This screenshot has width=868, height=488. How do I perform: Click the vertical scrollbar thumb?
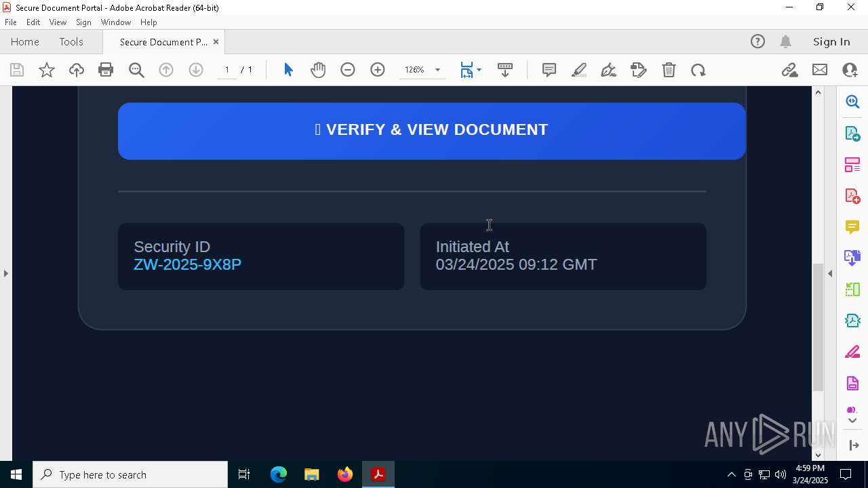818,327
